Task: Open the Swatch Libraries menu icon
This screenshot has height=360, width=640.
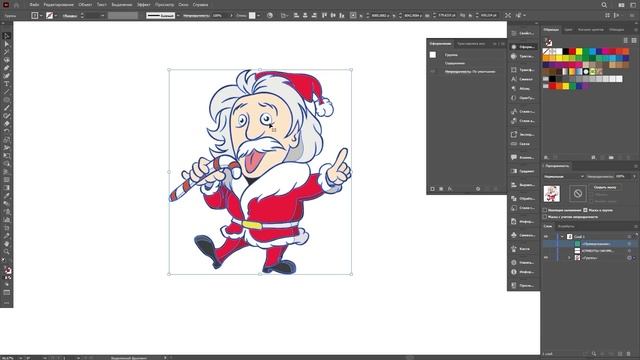Action: [546, 157]
